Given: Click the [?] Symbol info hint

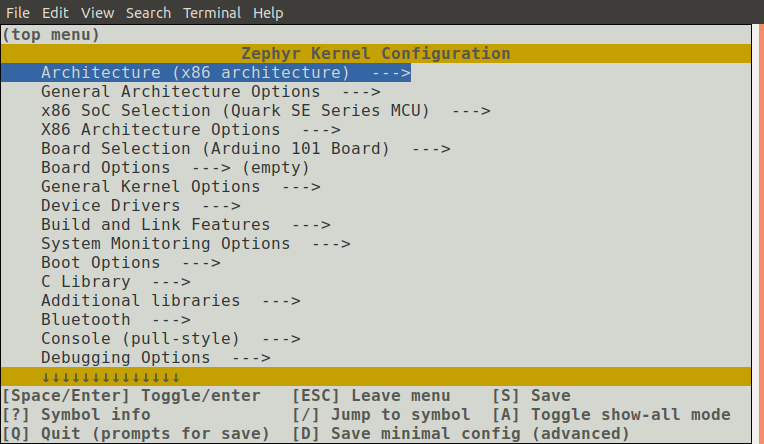Looking at the screenshot, I should [x=76, y=415].
